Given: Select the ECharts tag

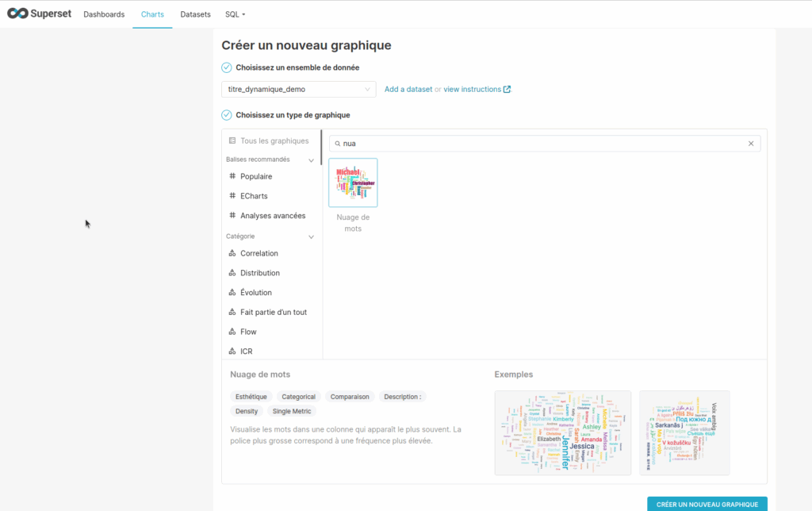Looking at the screenshot, I should [x=254, y=196].
